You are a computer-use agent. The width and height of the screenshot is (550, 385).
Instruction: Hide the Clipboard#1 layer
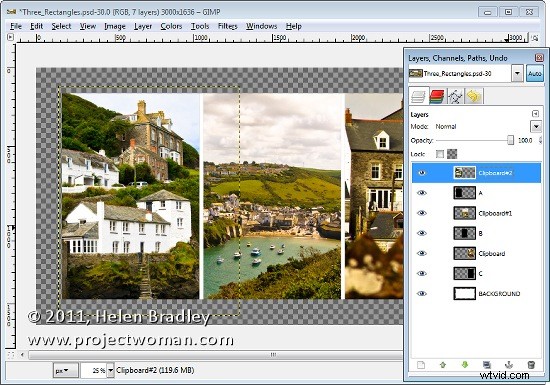422,213
